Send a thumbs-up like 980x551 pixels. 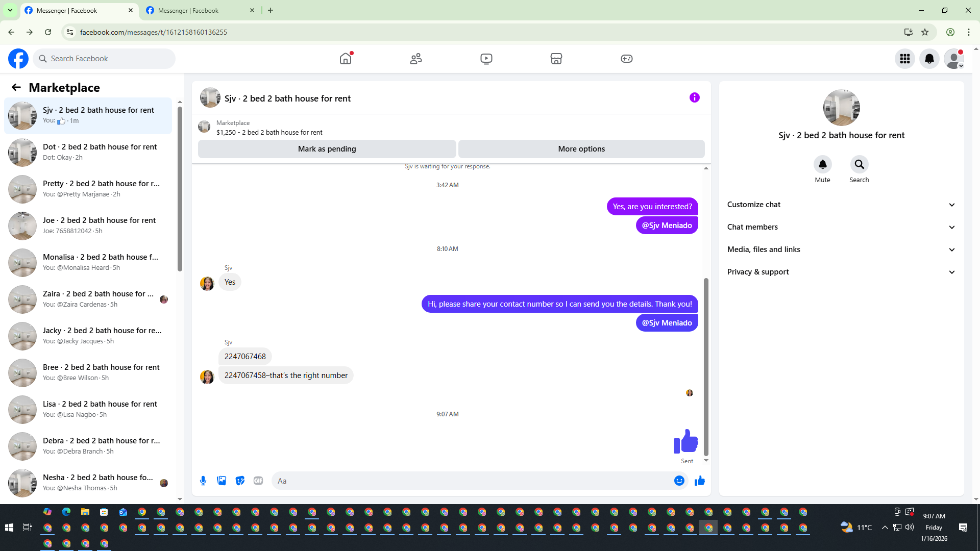699,481
